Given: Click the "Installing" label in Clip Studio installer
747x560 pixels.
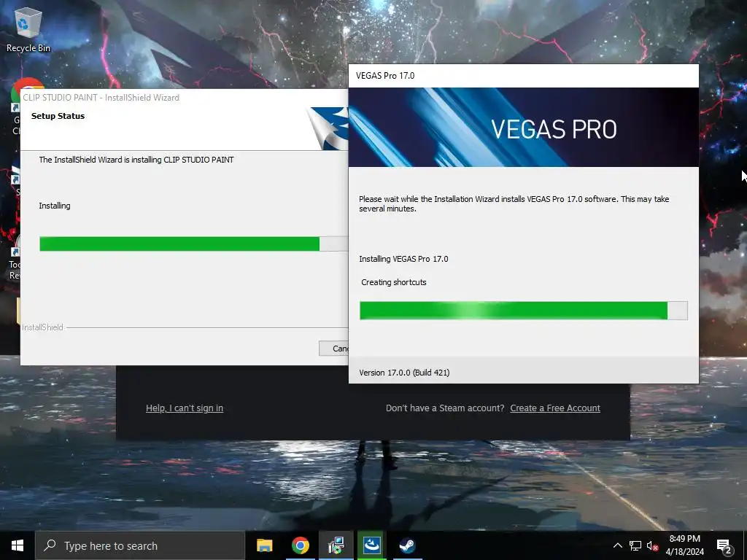Looking at the screenshot, I should coord(54,206).
